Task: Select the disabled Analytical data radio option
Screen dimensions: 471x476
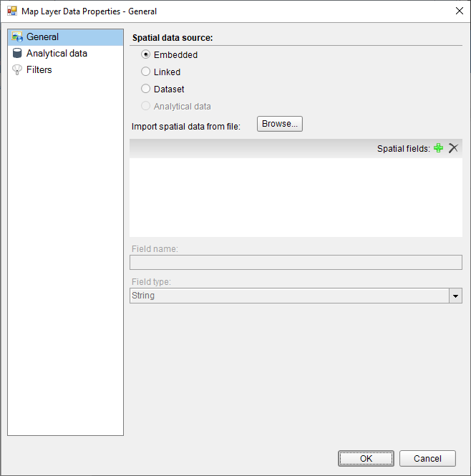Action: tap(146, 106)
